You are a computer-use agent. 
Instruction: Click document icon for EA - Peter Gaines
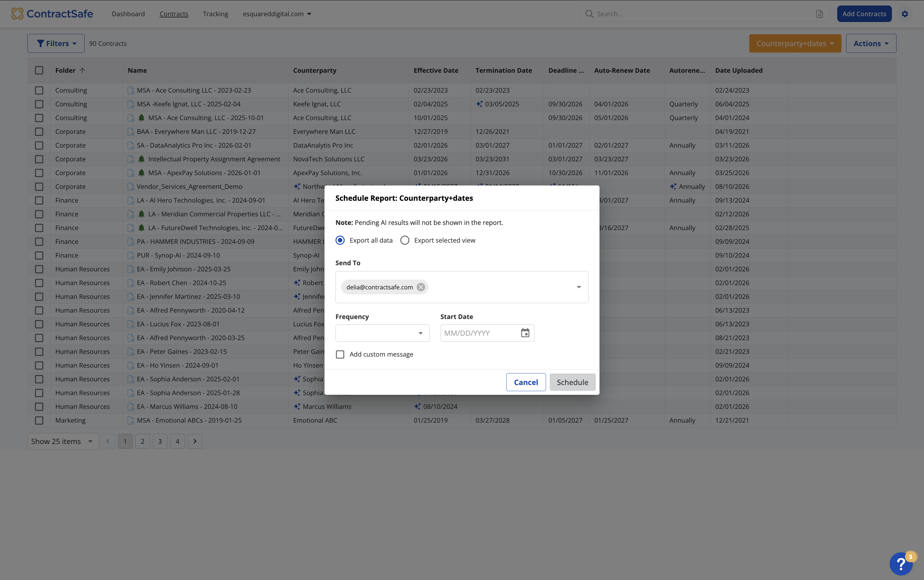coord(131,352)
